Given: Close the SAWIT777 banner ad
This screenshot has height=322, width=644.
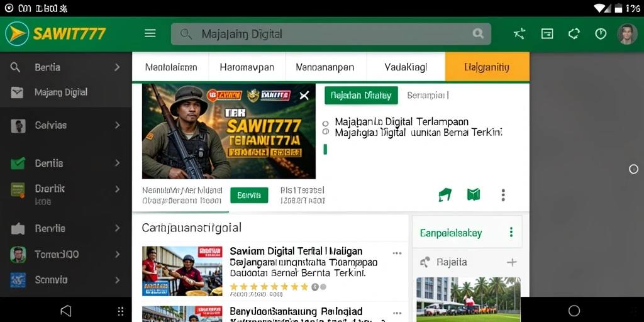Looking at the screenshot, I should (x=304, y=96).
